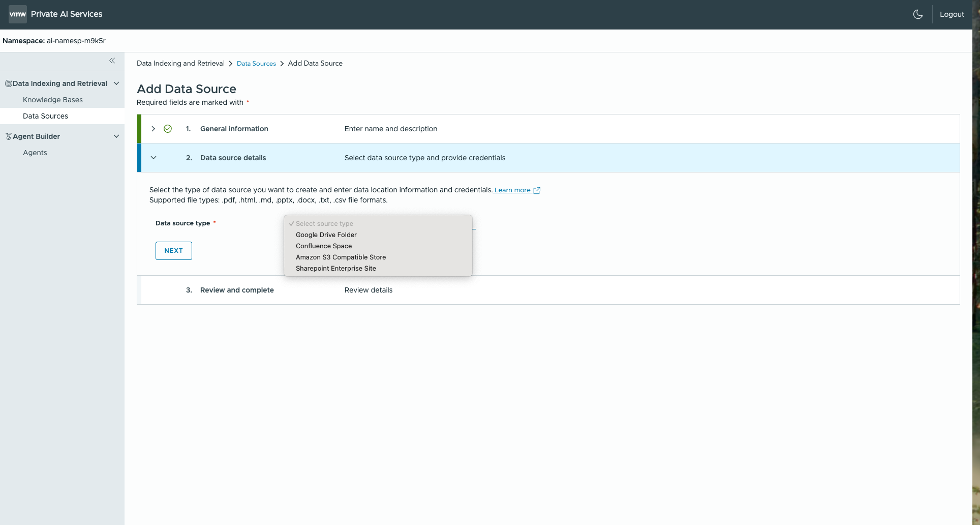Choose Sharepoint Enterprise Site option
The height and width of the screenshot is (525, 980).
pos(378,269)
